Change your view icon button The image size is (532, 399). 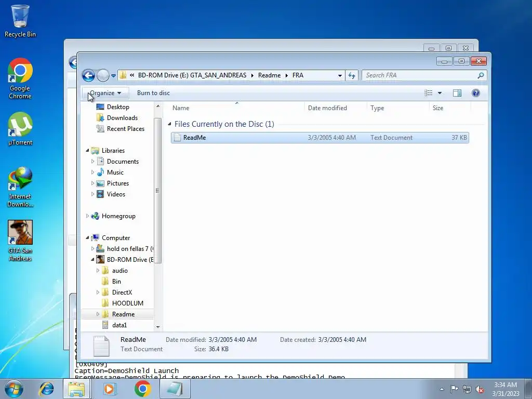click(x=429, y=93)
